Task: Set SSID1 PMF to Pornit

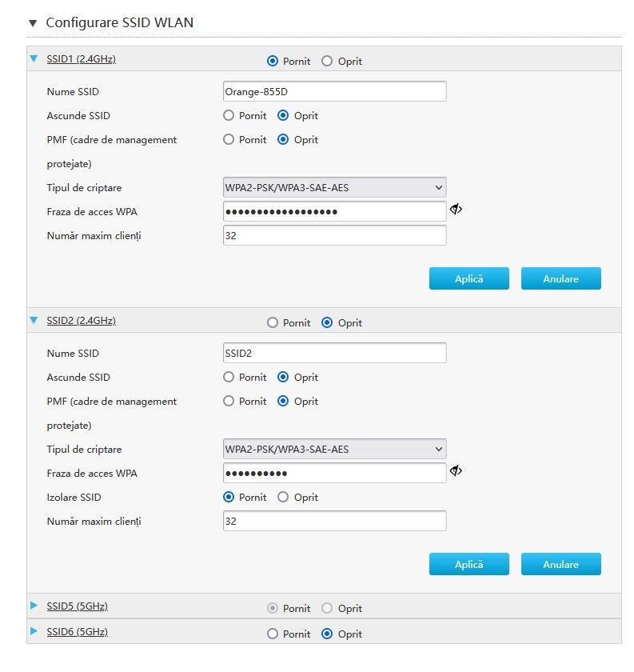Action: coord(229,139)
